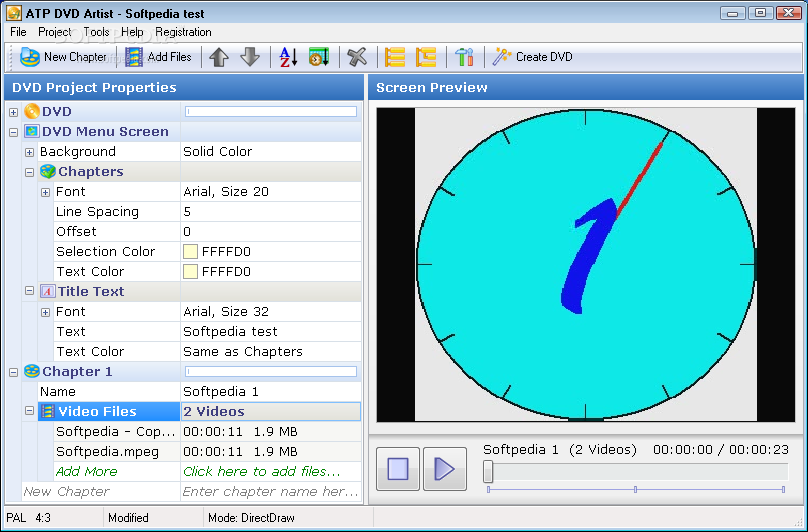Click the delete X toolbar icon
Viewport: 808px width, 532px height.
click(x=357, y=57)
